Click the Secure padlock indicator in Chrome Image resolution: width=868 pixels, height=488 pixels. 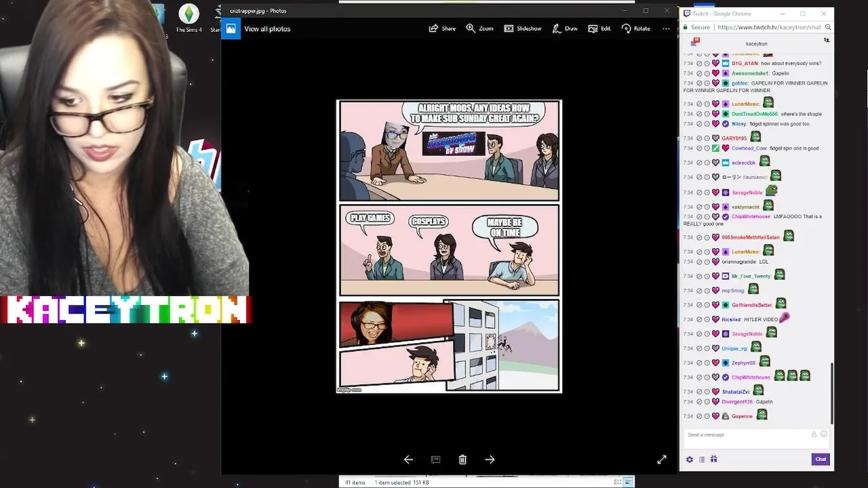click(x=697, y=27)
